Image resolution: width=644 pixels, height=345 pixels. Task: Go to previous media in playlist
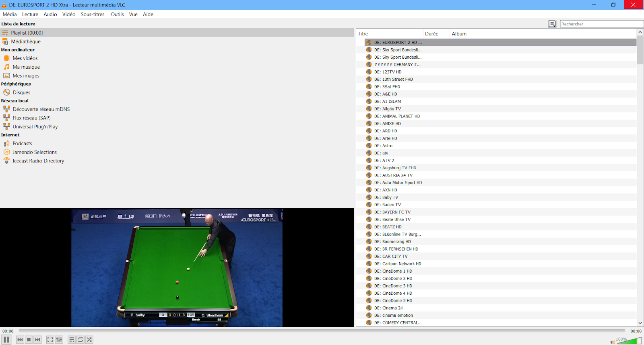(20, 340)
